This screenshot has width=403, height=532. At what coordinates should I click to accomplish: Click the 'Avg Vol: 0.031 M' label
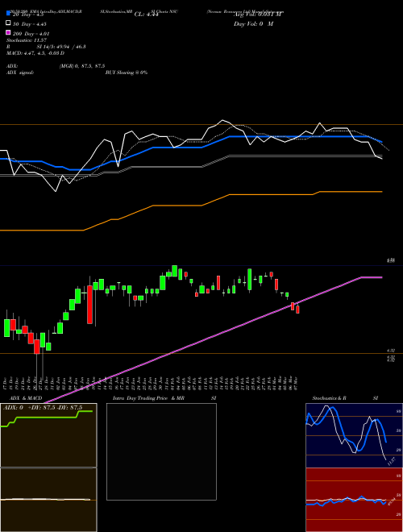click(257, 15)
